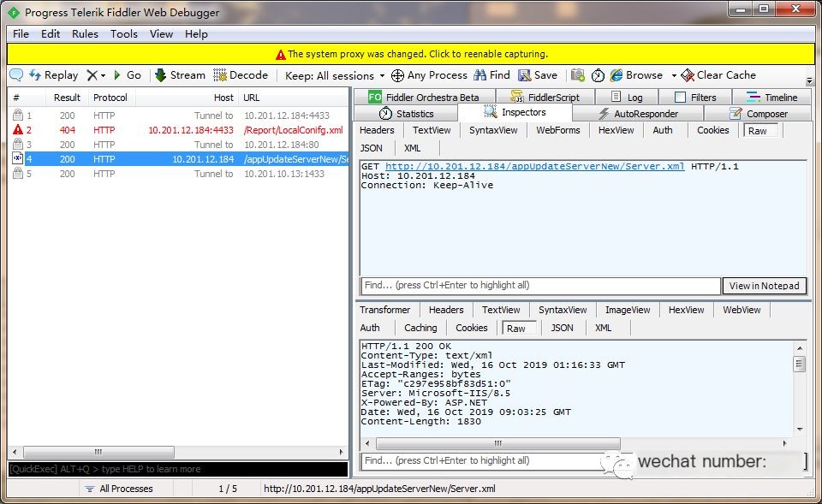Image resolution: width=822 pixels, height=504 pixels.
Task: Click the Go resume button
Action: point(128,75)
